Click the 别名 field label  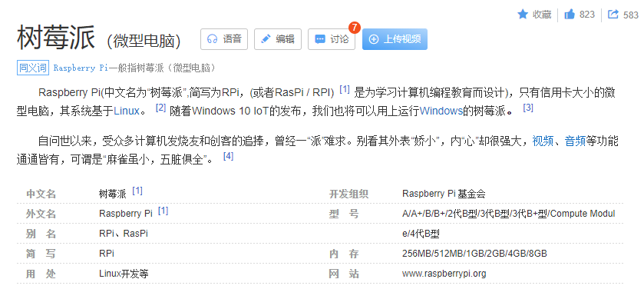coord(41,234)
